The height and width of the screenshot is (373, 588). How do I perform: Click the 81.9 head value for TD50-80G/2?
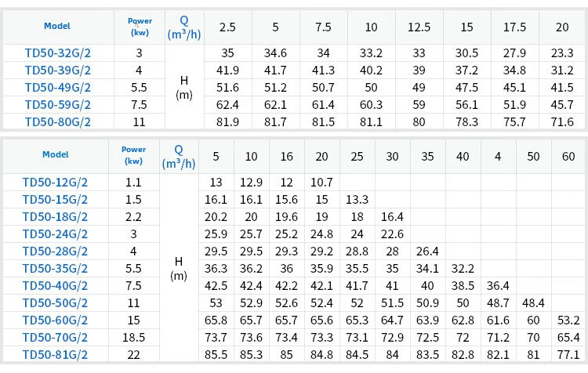click(227, 121)
